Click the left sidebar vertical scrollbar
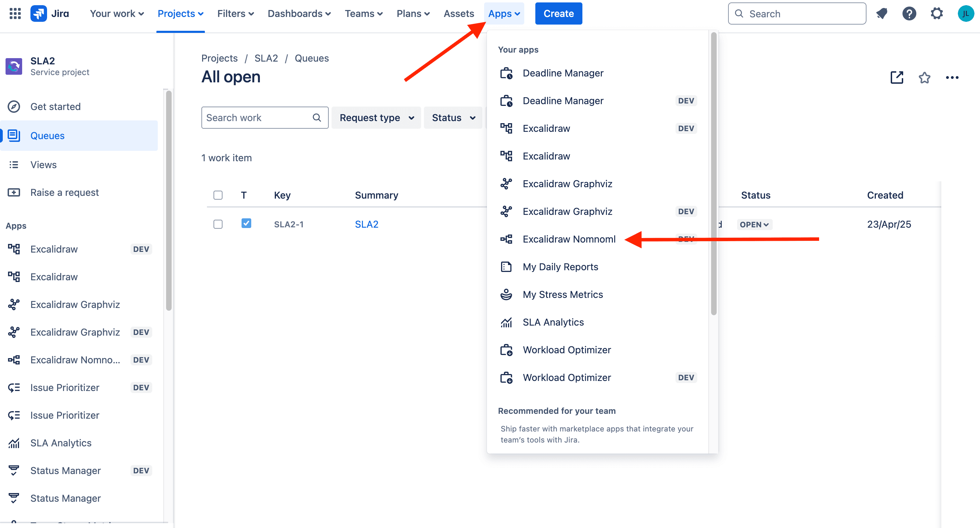Screen dimensions: 980x528 coord(169,200)
